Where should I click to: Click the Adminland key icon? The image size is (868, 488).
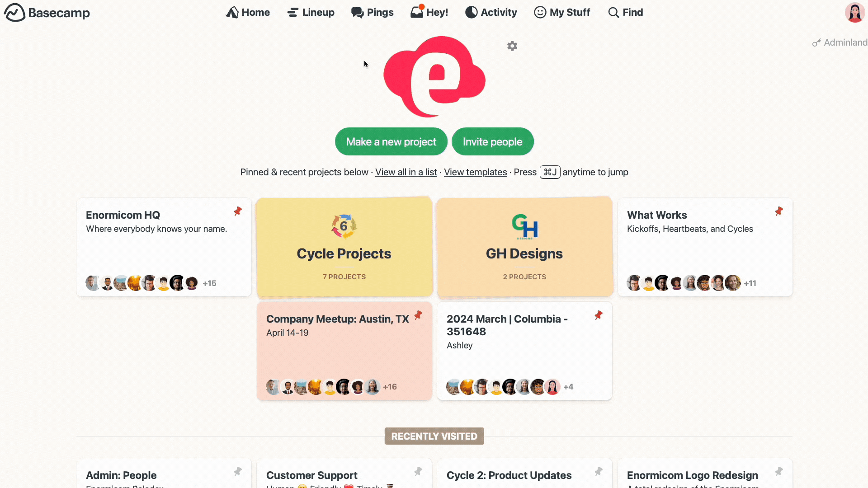816,43
